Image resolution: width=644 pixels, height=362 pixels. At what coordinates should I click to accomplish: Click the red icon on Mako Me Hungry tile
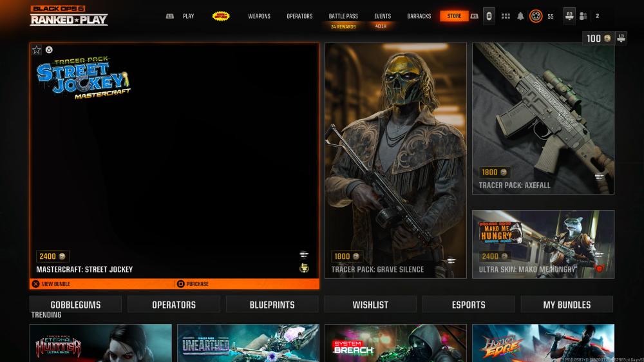click(x=599, y=269)
